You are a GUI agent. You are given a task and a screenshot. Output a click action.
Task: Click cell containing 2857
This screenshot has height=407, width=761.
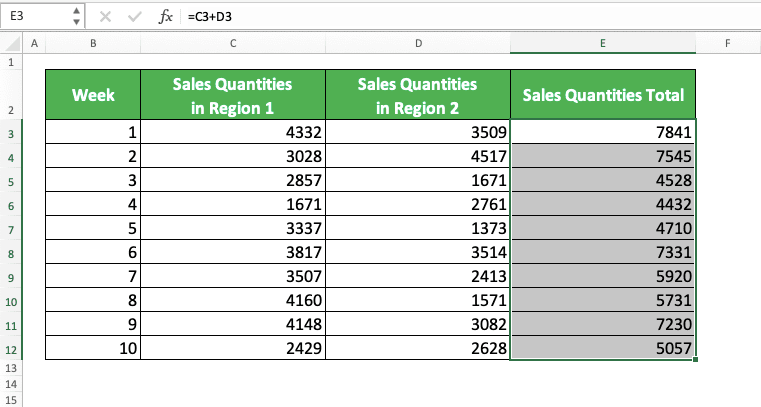233,179
